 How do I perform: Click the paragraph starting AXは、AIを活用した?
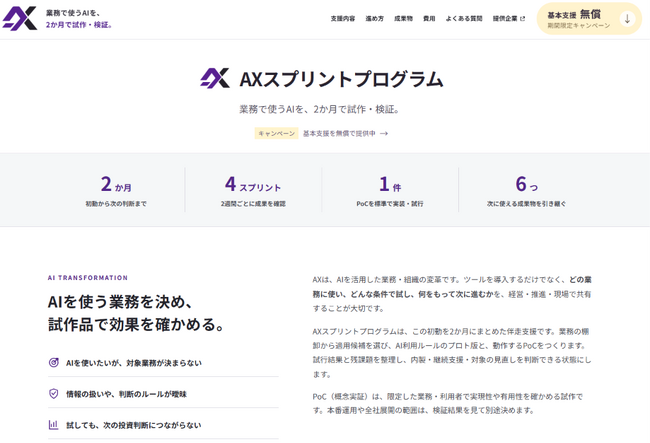[x=452, y=294]
